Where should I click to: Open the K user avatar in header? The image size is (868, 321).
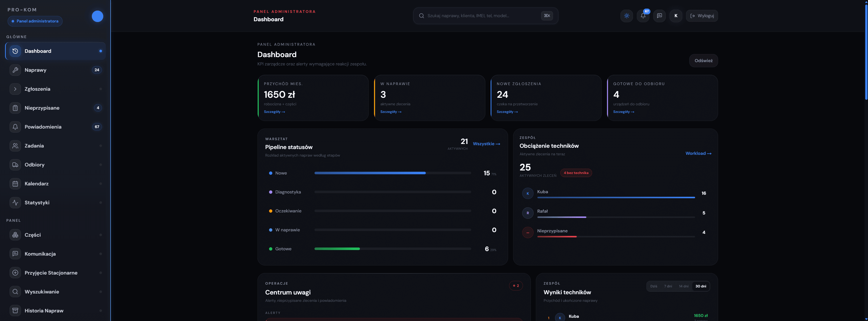676,15
